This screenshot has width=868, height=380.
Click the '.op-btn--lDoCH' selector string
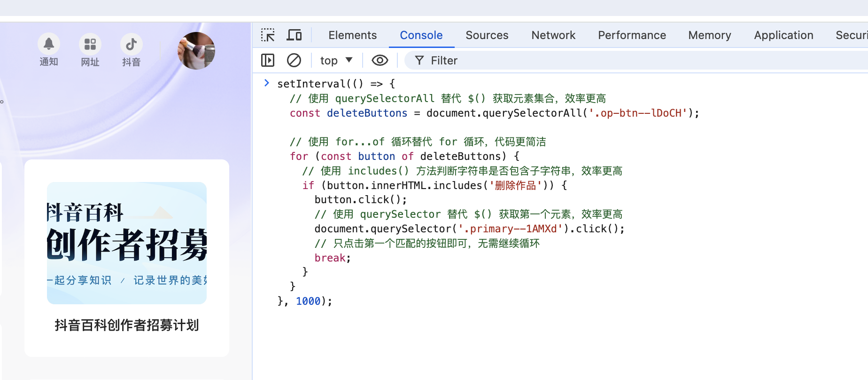[x=638, y=113]
